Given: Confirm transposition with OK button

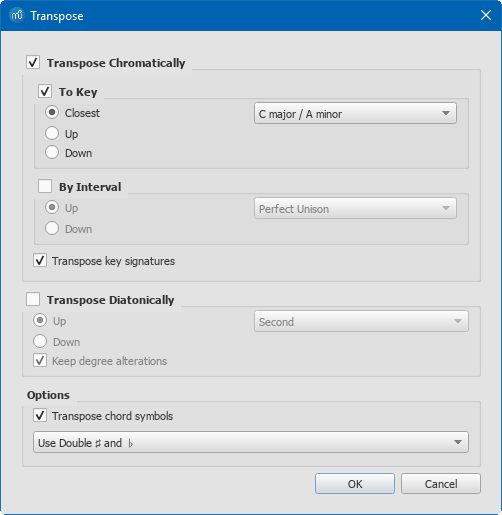Looking at the screenshot, I should point(355,484).
